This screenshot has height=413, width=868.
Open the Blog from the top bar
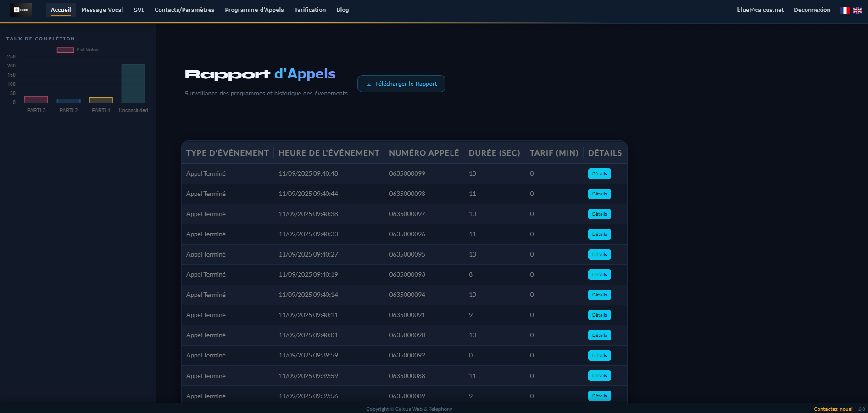click(342, 10)
